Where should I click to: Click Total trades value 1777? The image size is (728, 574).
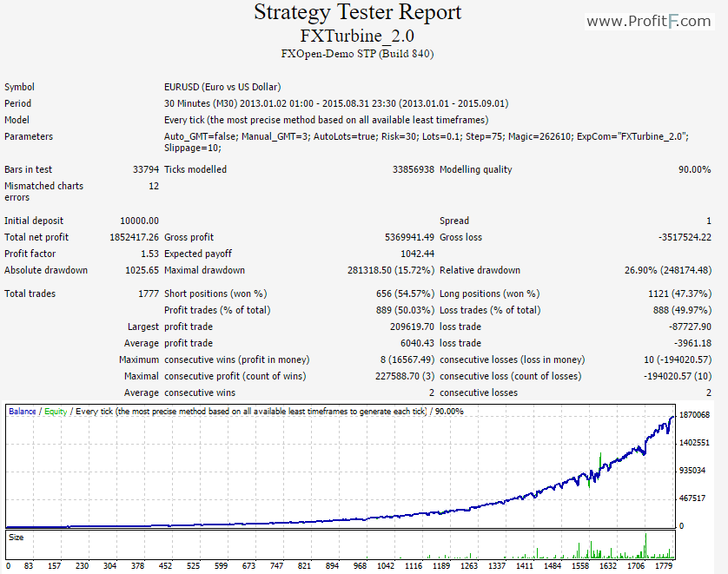(149, 294)
